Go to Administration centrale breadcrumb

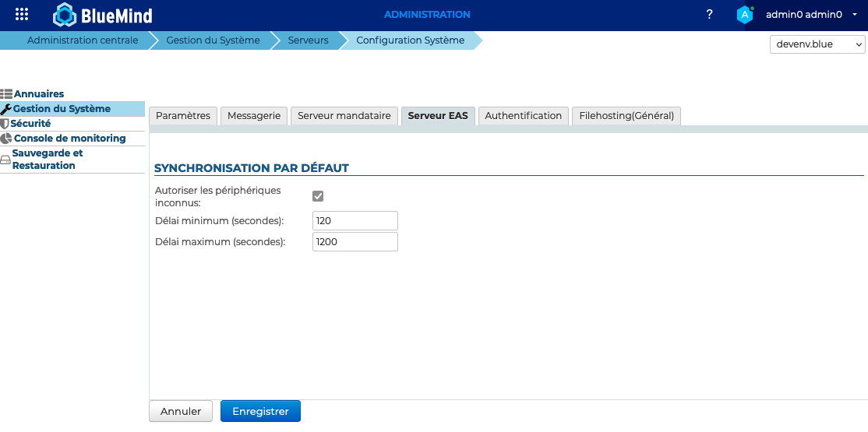(x=82, y=40)
